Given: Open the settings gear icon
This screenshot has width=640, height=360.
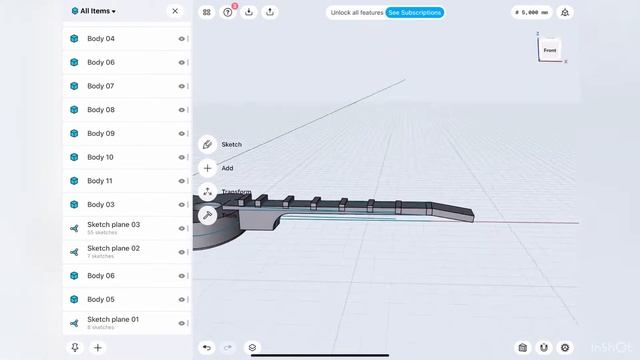Looking at the screenshot, I should point(565,348).
